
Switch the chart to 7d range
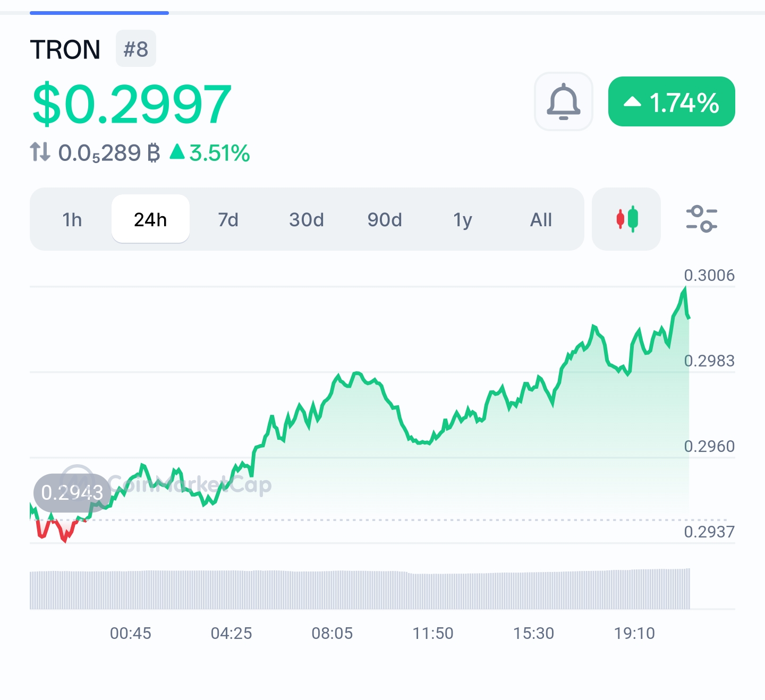coord(228,219)
